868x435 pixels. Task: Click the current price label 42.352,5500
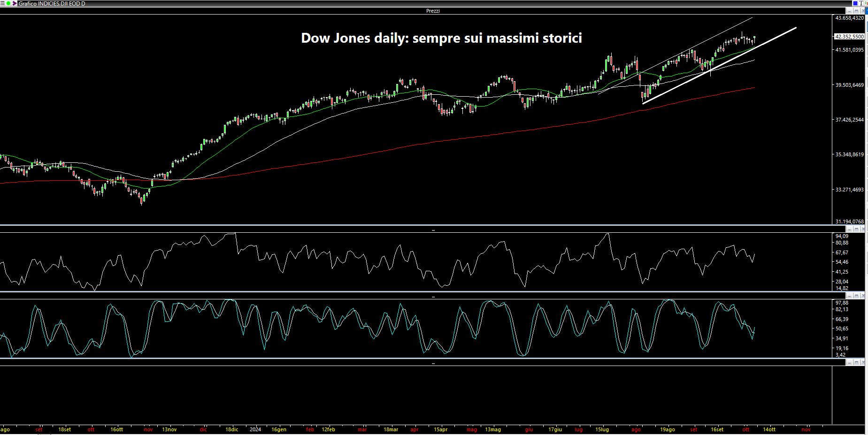(849, 37)
